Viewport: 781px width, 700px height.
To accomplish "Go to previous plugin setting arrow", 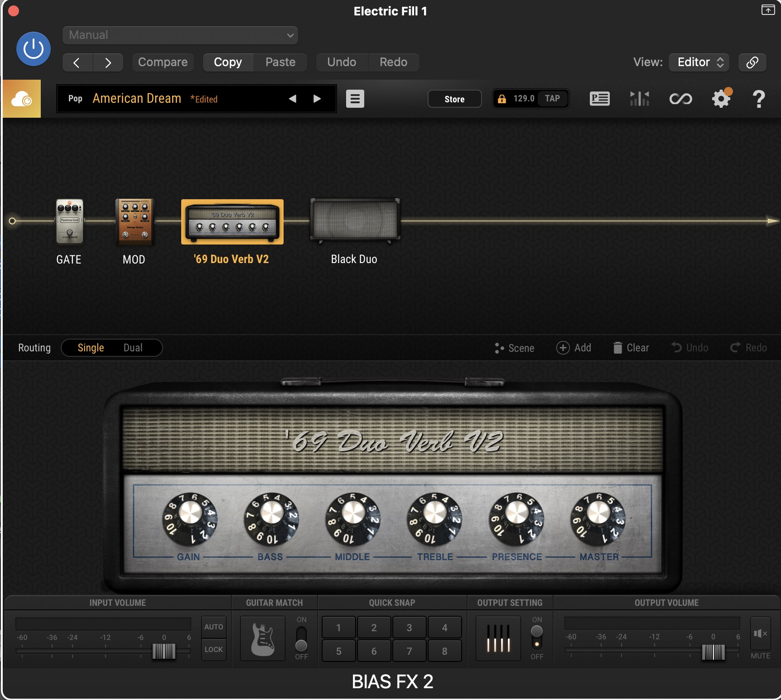I will pos(77,62).
